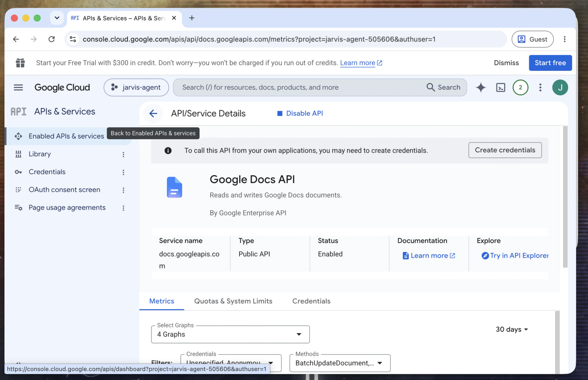
Task: Open a new browser tab
Action: point(192,18)
